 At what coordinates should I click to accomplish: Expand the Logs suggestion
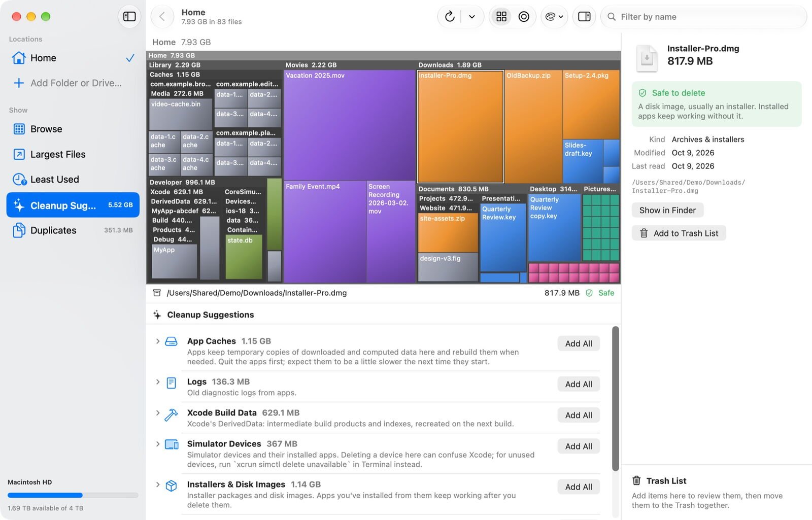point(158,382)
